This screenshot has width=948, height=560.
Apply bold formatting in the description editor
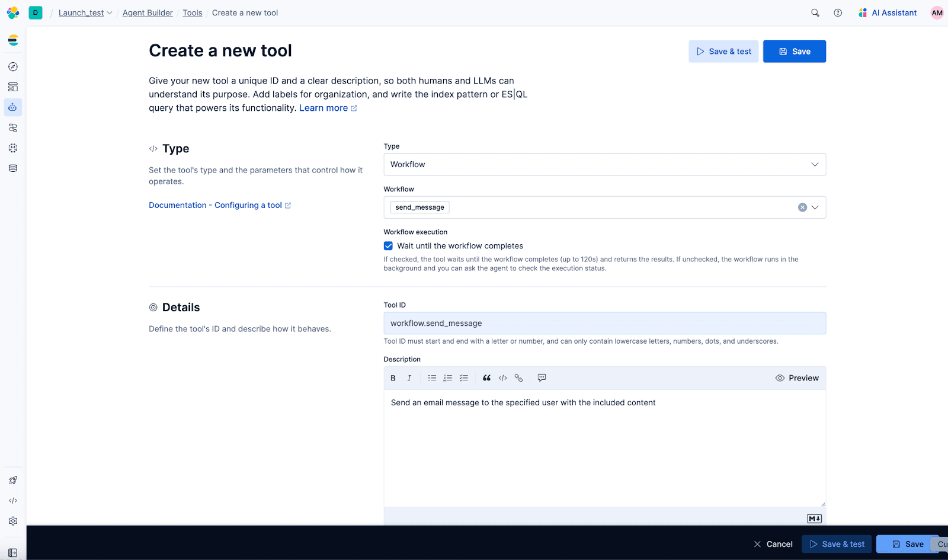tap(393, 377)
